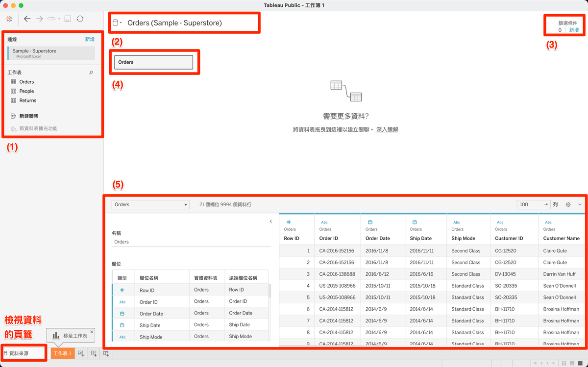Open the dropdown arrow beside the replay icon
The height and width of the screenshot is (367, 588).
coord(59,19)
